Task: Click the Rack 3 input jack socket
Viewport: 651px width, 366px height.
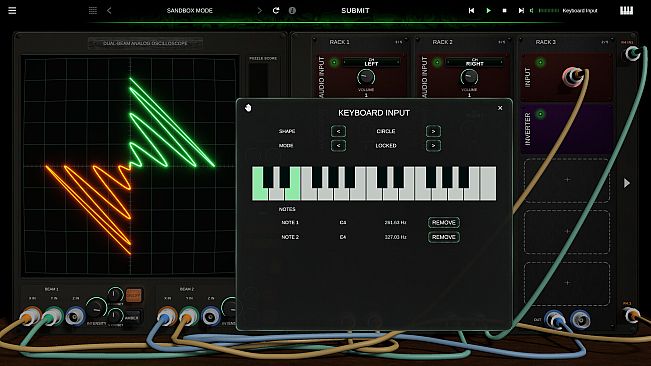Action: [x=573, y=76]
